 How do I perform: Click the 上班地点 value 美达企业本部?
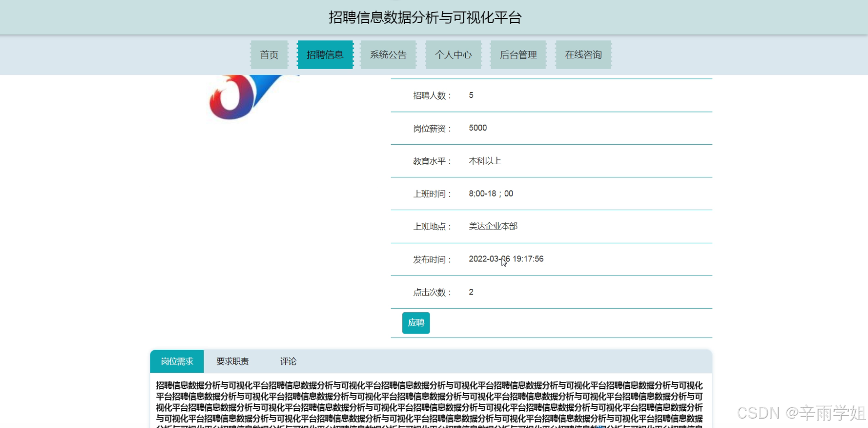click(x=492, y=226)
